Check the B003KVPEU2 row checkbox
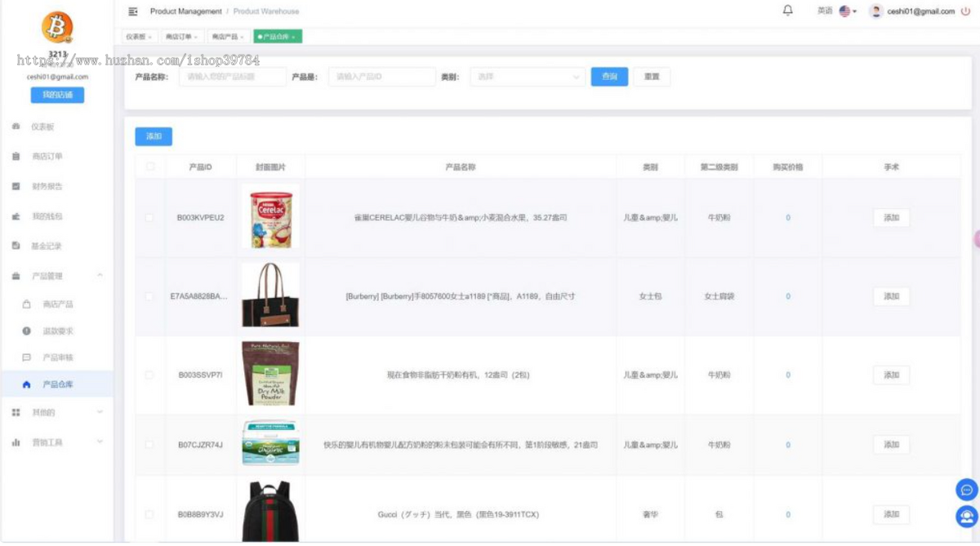Image resolution: width=980 pixels, height=546 pixels. coord(149,218)
